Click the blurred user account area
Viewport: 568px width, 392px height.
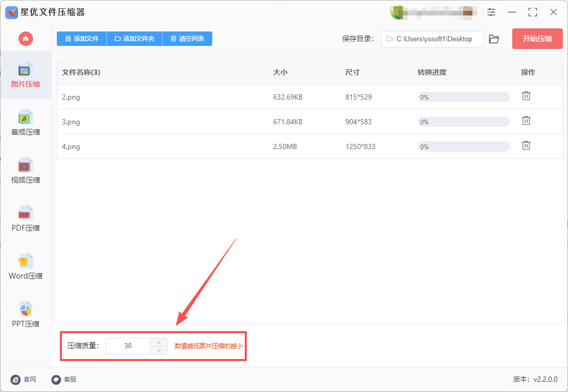point(433,12)
